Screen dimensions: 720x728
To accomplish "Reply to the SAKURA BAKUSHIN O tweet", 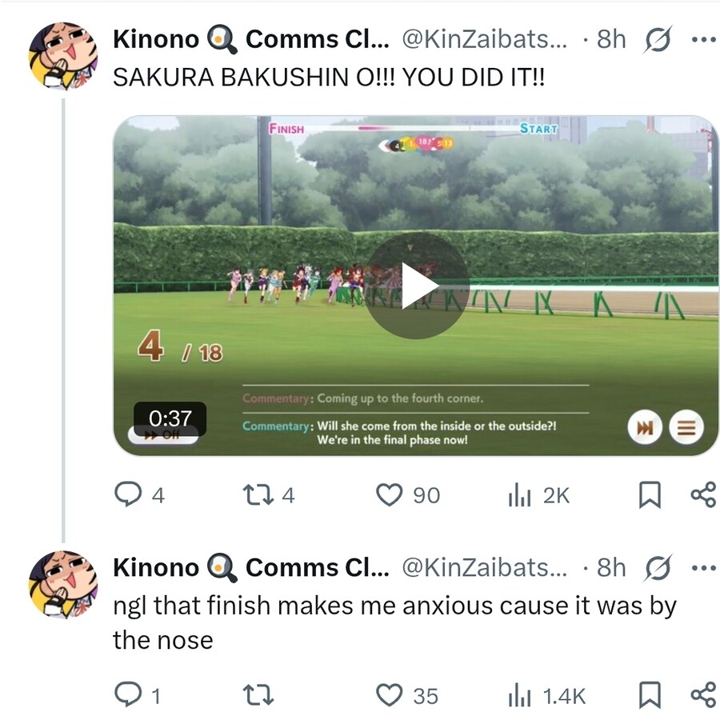I will click(140, 494).
